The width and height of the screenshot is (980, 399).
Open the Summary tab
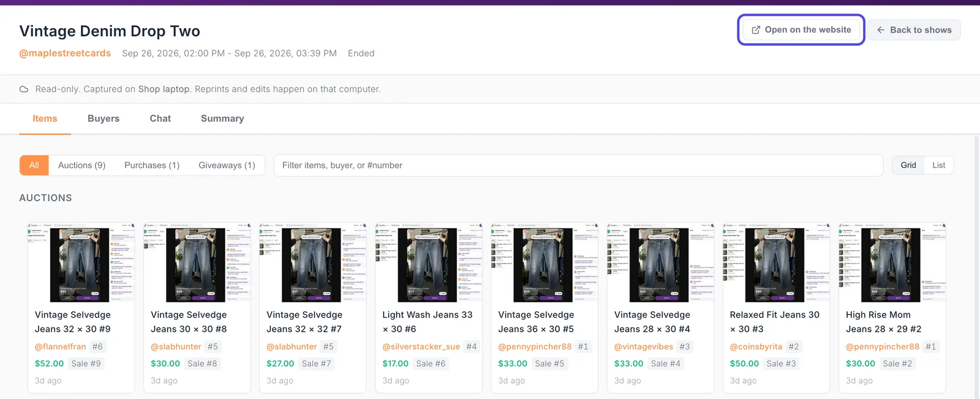tap(222, 119)
